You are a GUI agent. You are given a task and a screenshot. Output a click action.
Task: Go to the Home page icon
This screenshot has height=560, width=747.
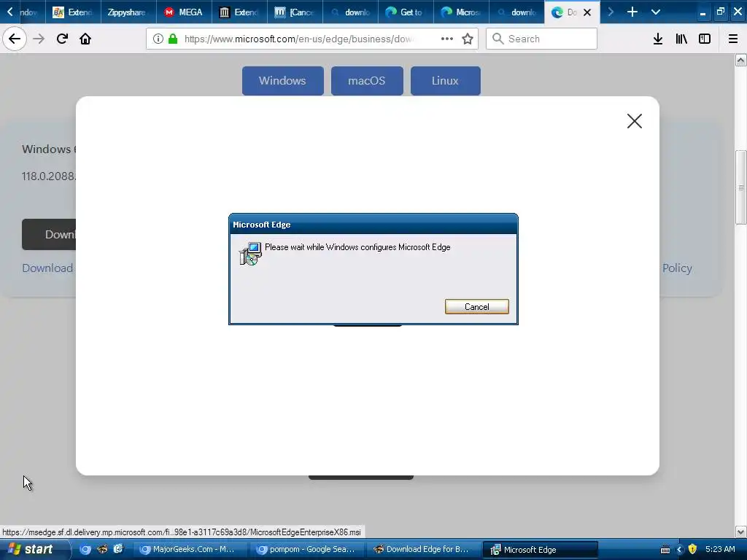point(85,39)
